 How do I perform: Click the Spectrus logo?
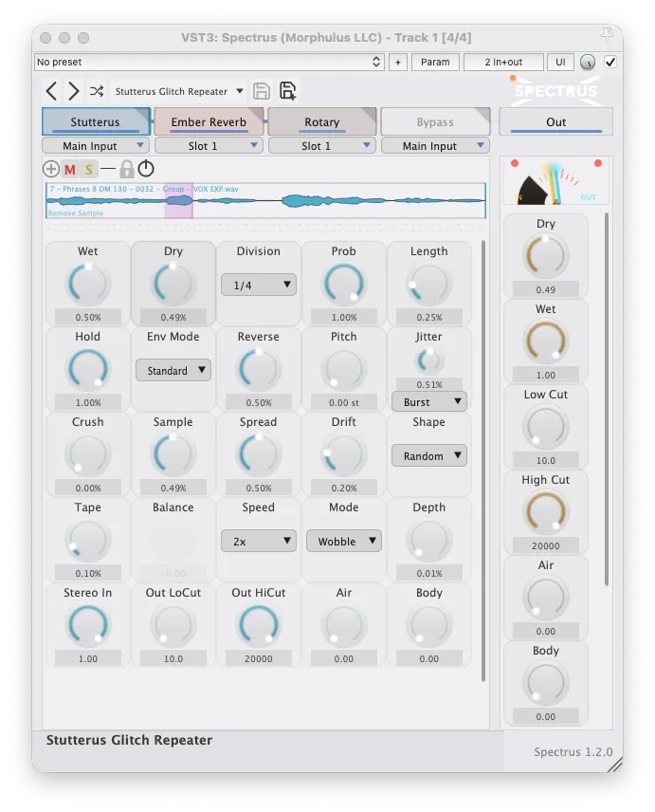555,91
